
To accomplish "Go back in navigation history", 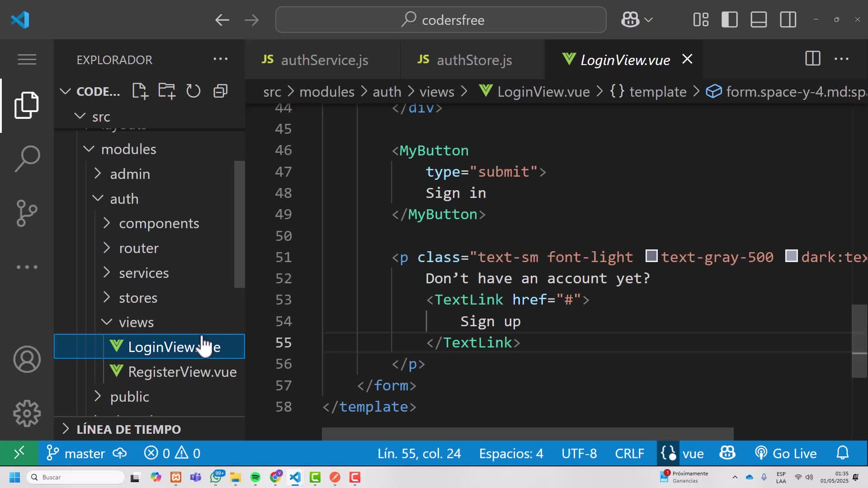I will (x=222, y=20).
